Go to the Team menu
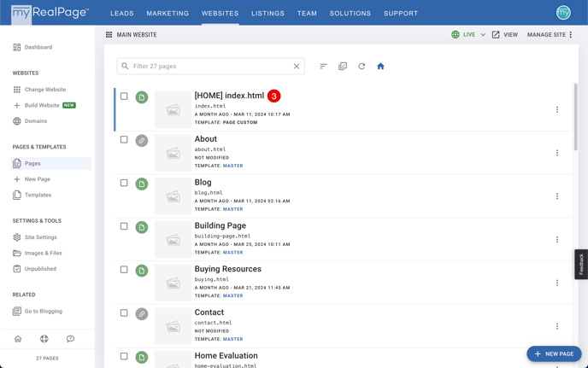This screenshot has height=368, width=588. 307,13
